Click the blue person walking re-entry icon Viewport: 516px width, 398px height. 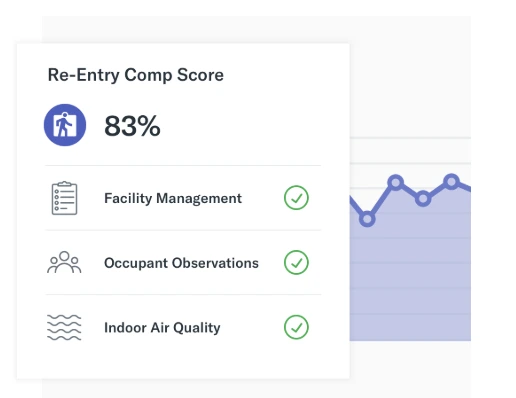click(x=65, y=125)
